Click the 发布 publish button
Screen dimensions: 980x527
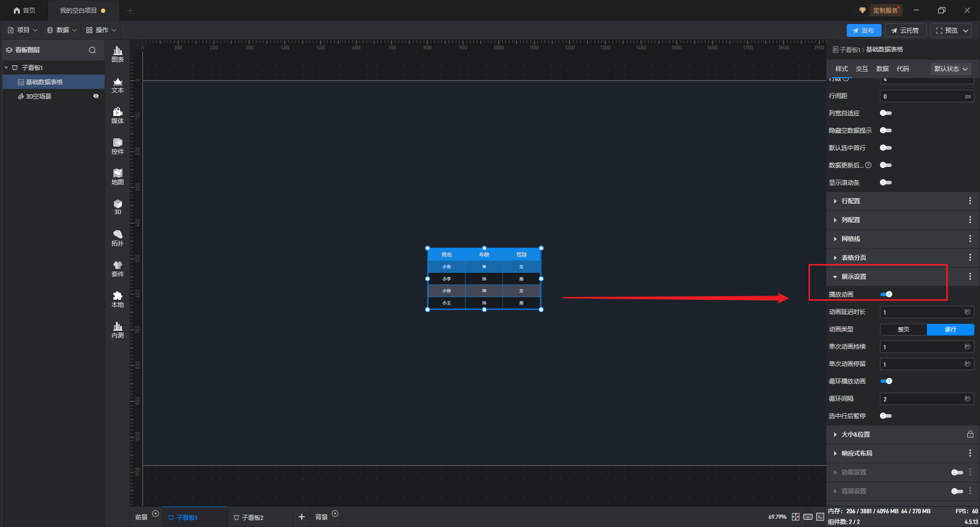click(x=863, y=31)
